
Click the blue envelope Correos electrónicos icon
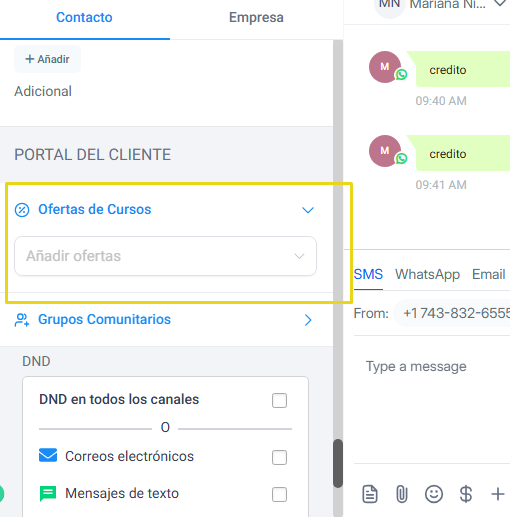[x=48, y=455]
